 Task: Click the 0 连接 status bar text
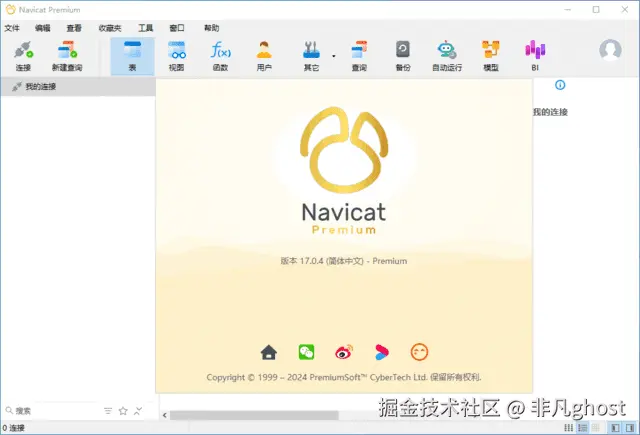click(x=13, y=428)
